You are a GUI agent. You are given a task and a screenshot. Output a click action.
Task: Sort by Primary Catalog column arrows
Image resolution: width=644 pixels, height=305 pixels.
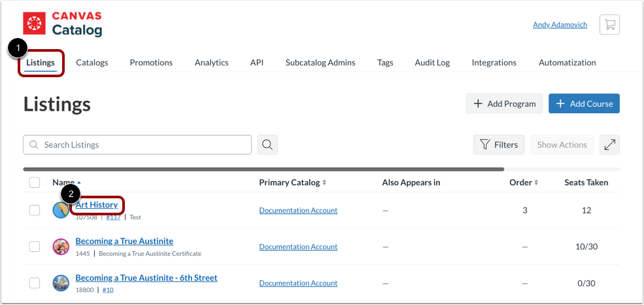(x=324, y=183)
